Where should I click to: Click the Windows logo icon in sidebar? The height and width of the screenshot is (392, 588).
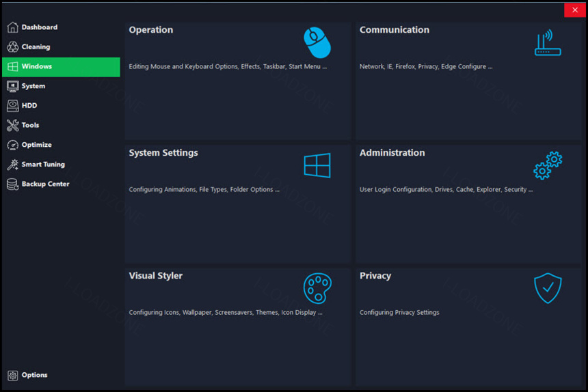pyautogui.click(x=13, y=66)
